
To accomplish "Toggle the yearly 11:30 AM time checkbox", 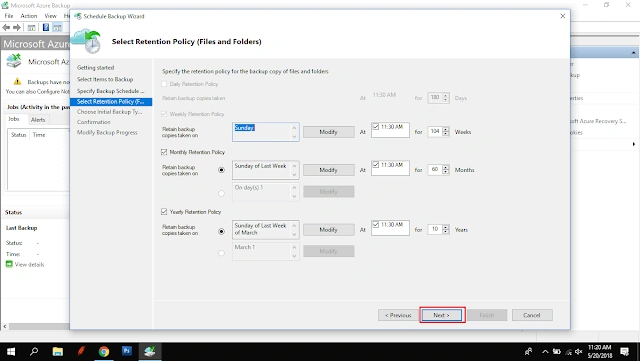I will (x=376, y=224).
